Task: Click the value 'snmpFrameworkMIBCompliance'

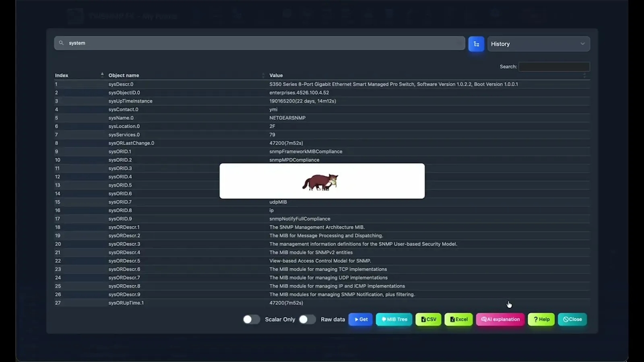Action: tap(306, 152)
